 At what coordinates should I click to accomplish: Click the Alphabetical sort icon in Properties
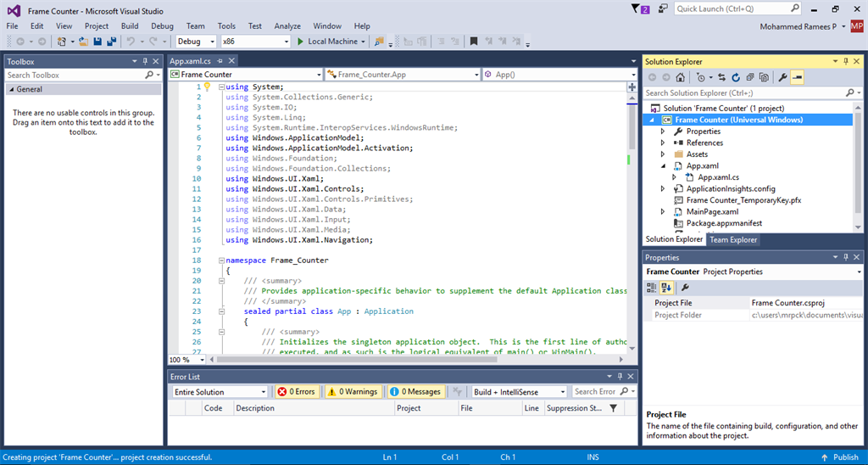666,288
